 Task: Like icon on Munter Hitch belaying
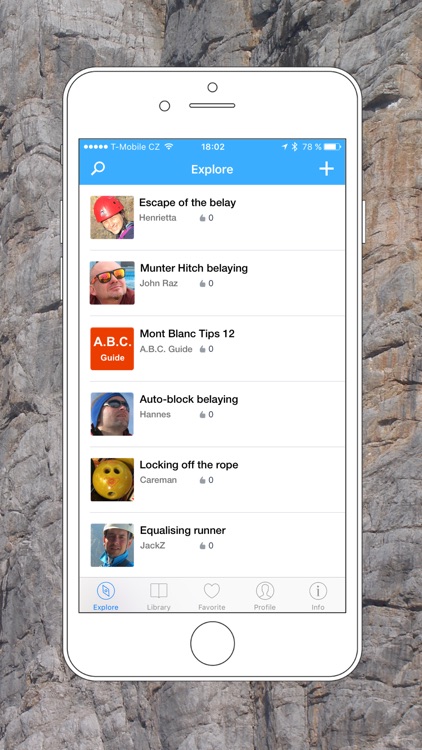(x=202, y=284)
